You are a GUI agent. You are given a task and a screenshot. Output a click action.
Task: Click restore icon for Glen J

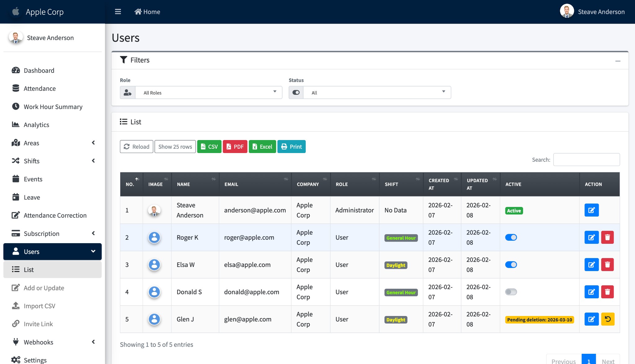(x=607, y=319)
